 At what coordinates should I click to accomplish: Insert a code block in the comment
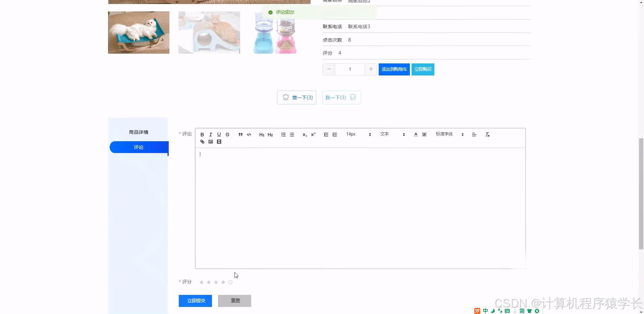pyautogui.click(x=249, y=134)
